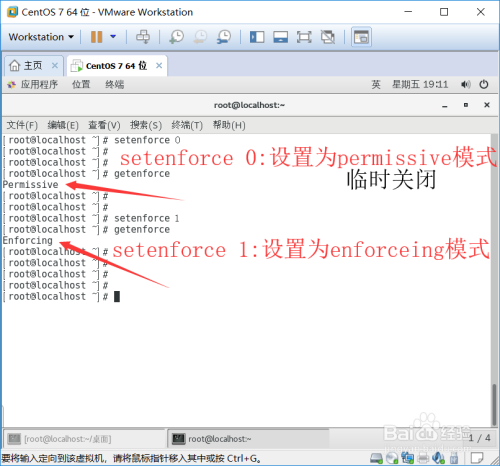This screenshot has width=500, height=466.
Task: Take a snapshot of this virtual machine
Action: [x=176, y=37]
